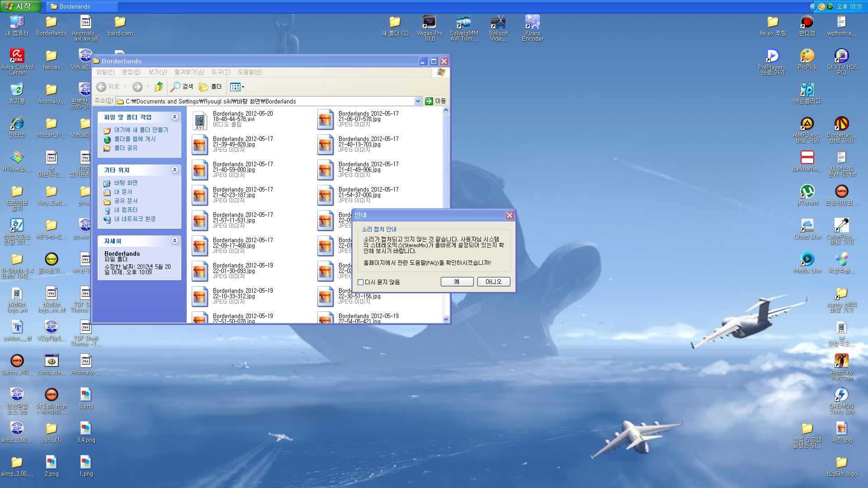868x488 pixels.
Task: Open the SolveigMM AVI Trimmer desktop icon
Action: pyautogui.click(x=464, y=28)
